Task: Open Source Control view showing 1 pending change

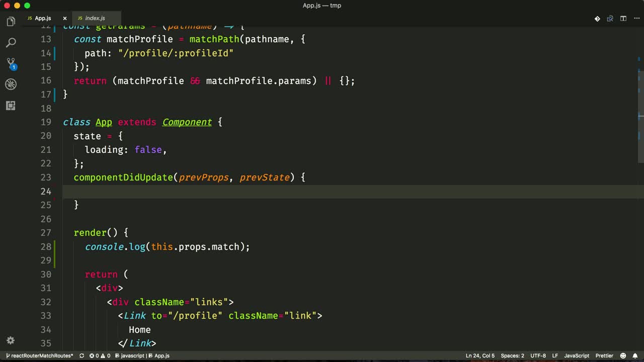Action: click(x=11, y=63)
